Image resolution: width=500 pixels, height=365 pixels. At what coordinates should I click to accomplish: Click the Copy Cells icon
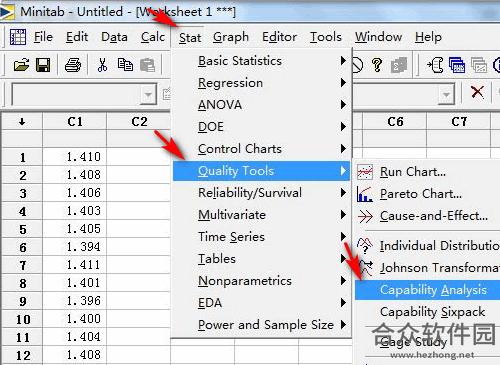(x=125, y=65)
